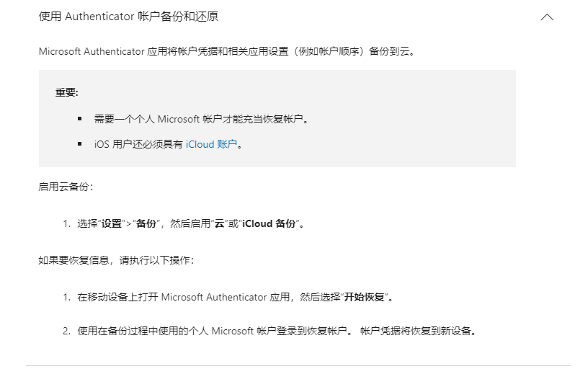This screenshot has height=369, width=588.
Task: Collapse the section using top-right chevron arrow
Action: point(547,17)
